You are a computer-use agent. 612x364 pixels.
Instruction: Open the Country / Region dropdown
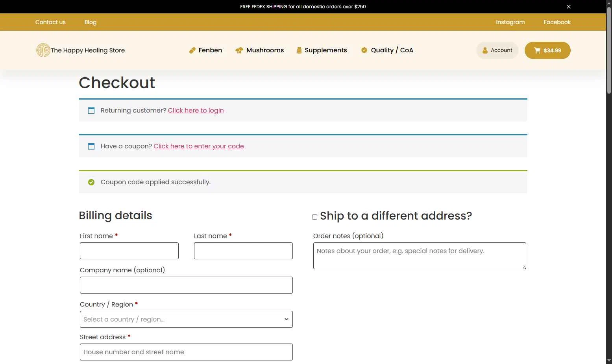tap(186, 319)
